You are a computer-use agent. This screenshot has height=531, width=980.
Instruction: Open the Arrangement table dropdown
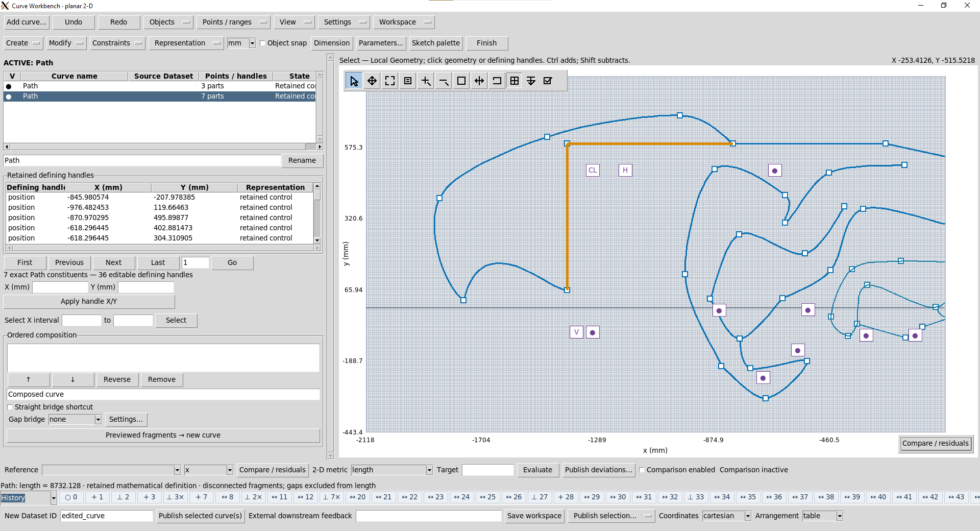[x=840, y=516]
